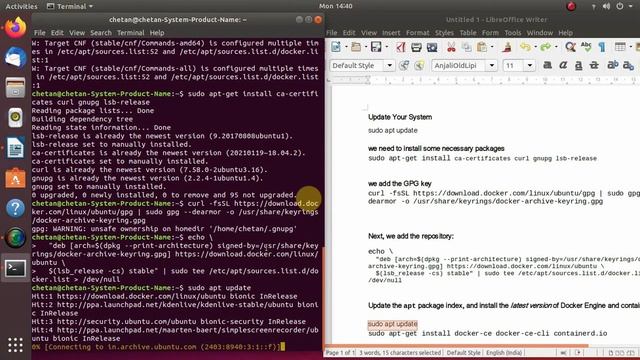This screenshot has width=640, height=360.
Task: Export directly as PDF
Action: [x=400, y=47]
